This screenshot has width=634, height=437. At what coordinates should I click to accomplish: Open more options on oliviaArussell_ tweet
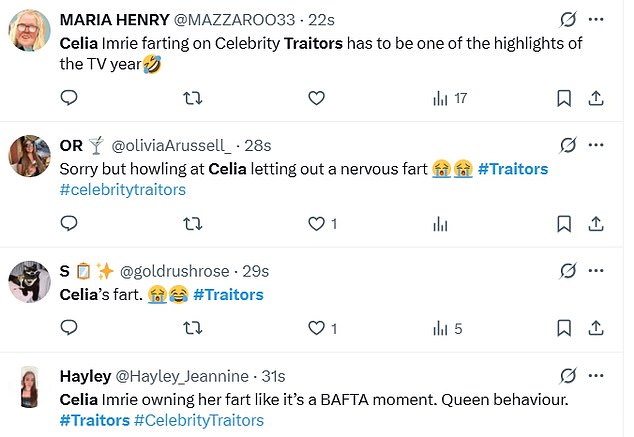coord(596,145)
